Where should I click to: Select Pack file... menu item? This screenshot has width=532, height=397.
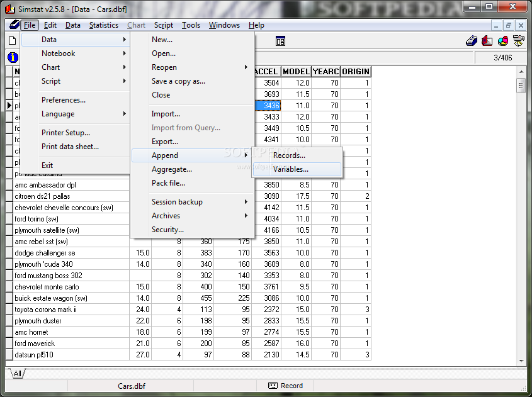(x=193, y=183)
